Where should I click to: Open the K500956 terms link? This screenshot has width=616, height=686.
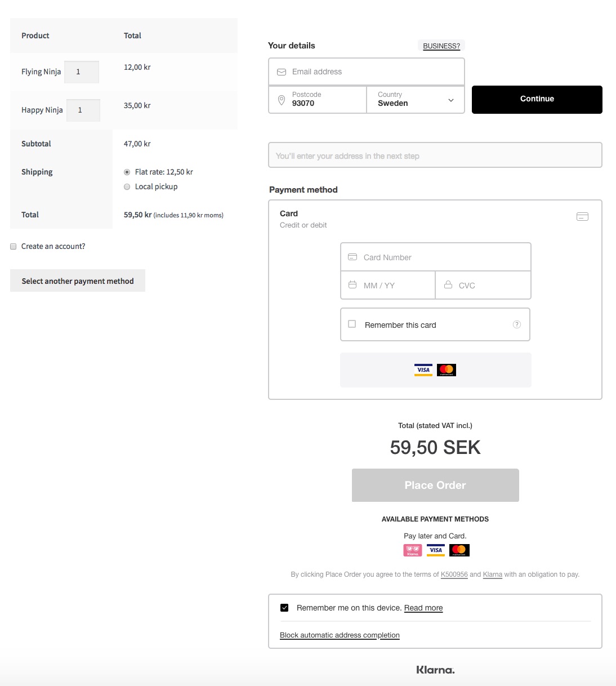coord(454,574)
